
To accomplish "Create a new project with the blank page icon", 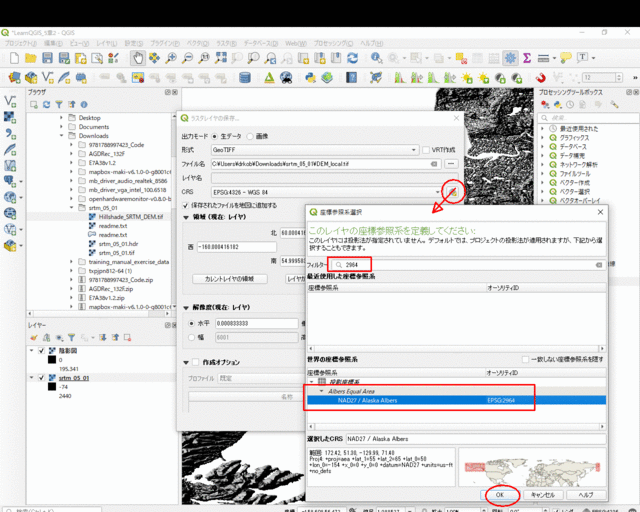I will pyautogui.click(x=14, y=58).
